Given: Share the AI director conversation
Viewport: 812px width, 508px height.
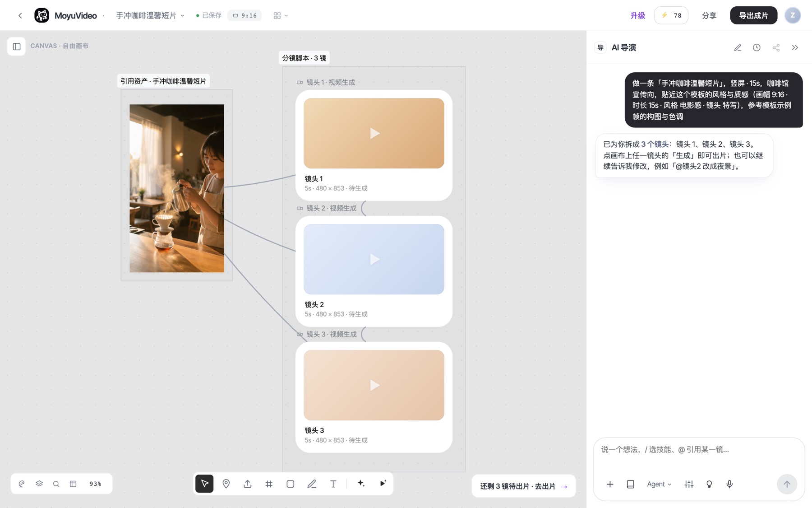Looking at the screenshot, I should click(x=776, y=47).
